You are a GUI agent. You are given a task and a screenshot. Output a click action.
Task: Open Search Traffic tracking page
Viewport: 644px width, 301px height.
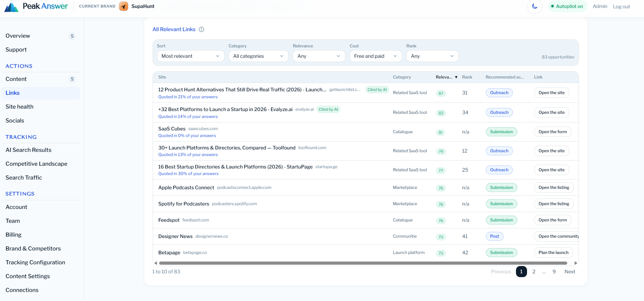click(x=41, y=178)
